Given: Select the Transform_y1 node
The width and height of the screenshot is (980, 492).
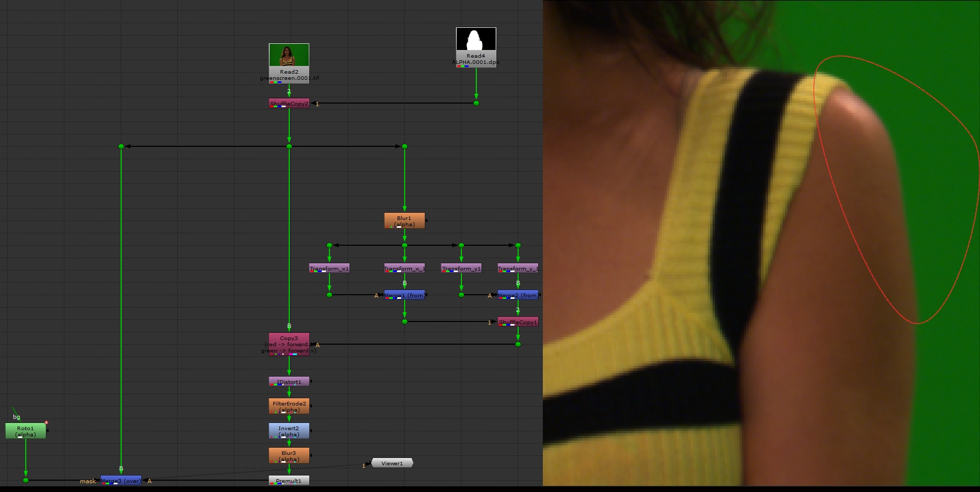Looking at the screenshot, I should [461, 268].
